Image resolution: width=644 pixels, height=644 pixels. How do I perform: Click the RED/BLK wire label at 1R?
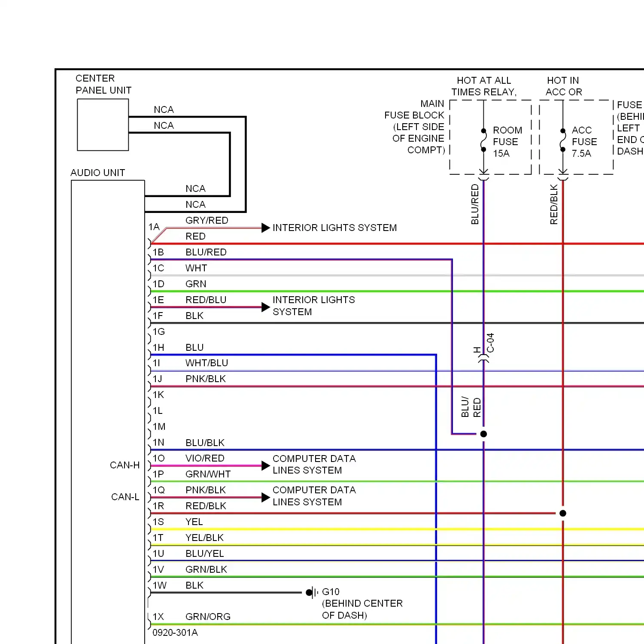point(206,506)
